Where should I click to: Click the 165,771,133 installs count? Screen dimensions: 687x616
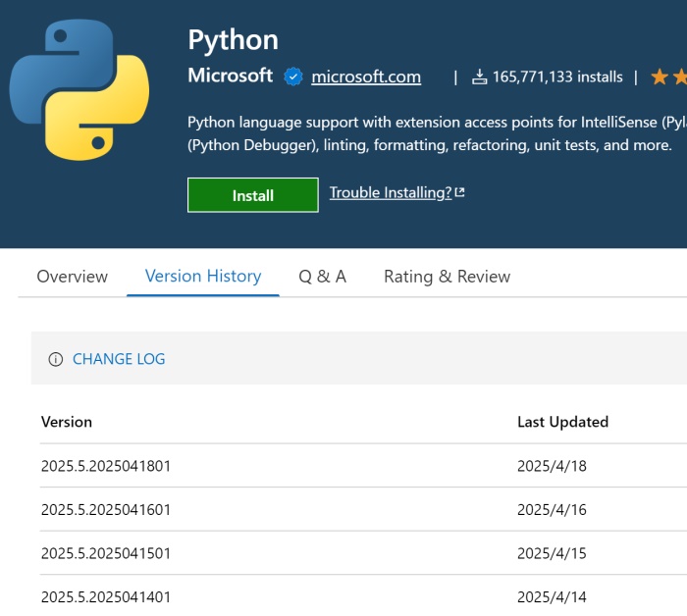557,77
